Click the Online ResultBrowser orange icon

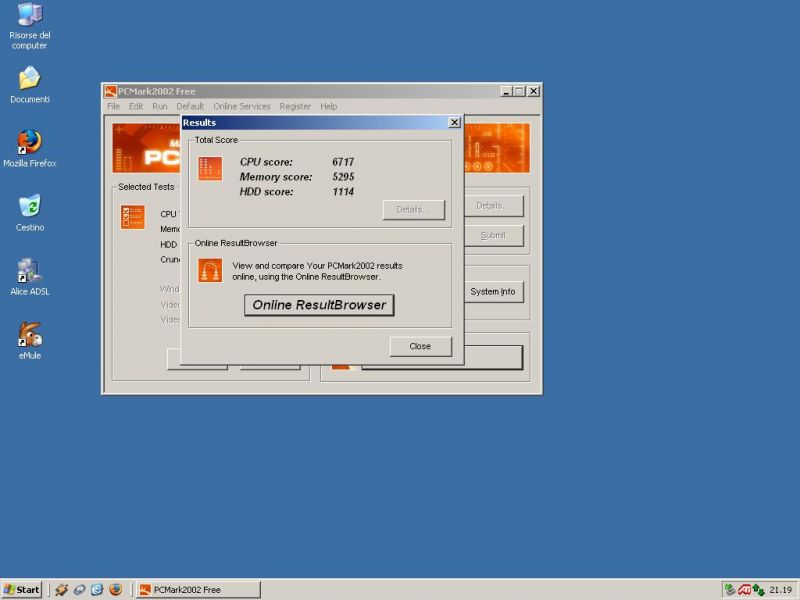pyautogui.click(x=210, y=270)
